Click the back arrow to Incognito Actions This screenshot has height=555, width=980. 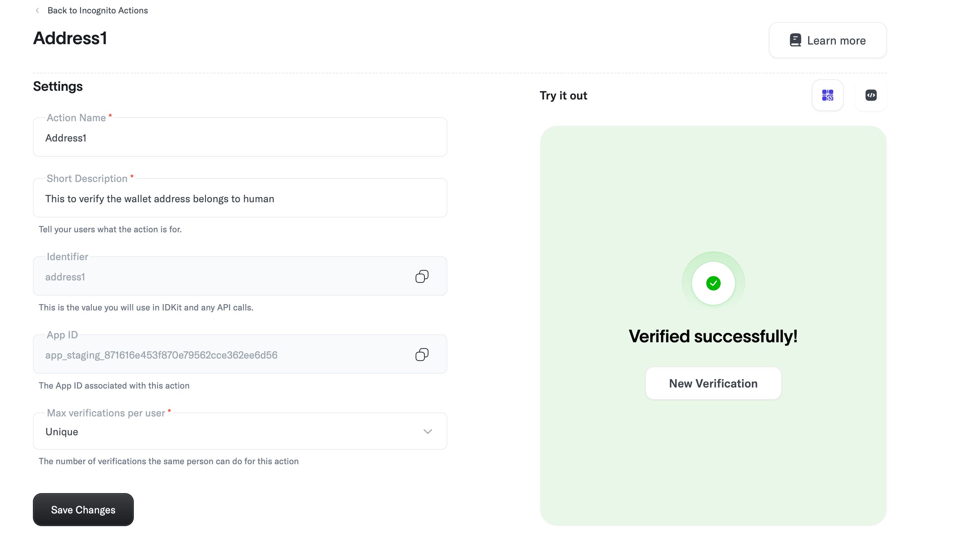[x=37, y=11]
